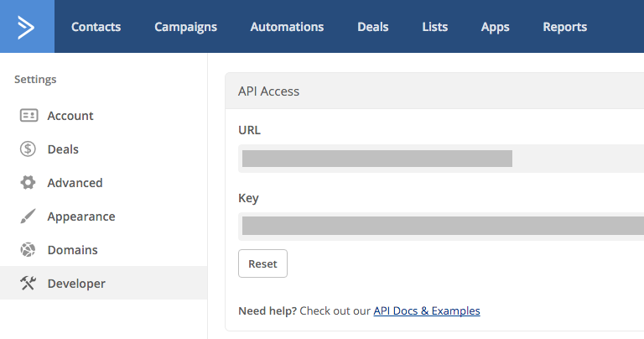
Task: Click the Appearance paintbrush icon
Action: click(x=29, y=216)
